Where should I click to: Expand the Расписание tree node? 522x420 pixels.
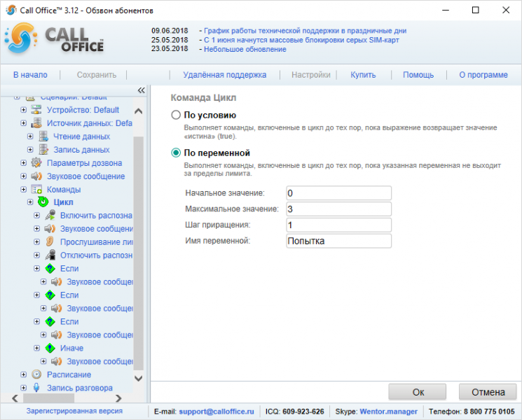coord(23,374)
